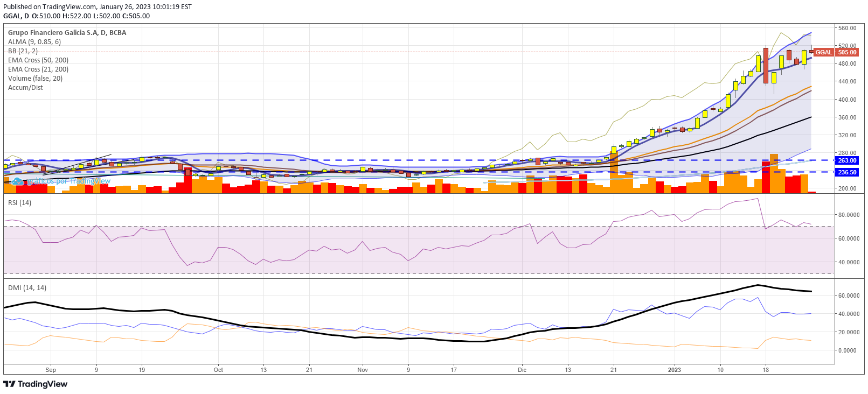Select the blue 263.00 price level label

[x=846, y=160]
